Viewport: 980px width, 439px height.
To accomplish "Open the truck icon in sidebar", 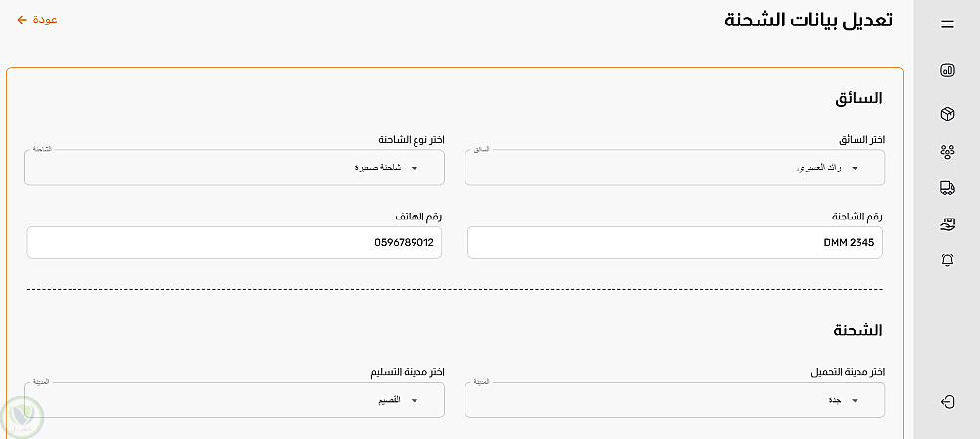I will (x=947, y=187).
